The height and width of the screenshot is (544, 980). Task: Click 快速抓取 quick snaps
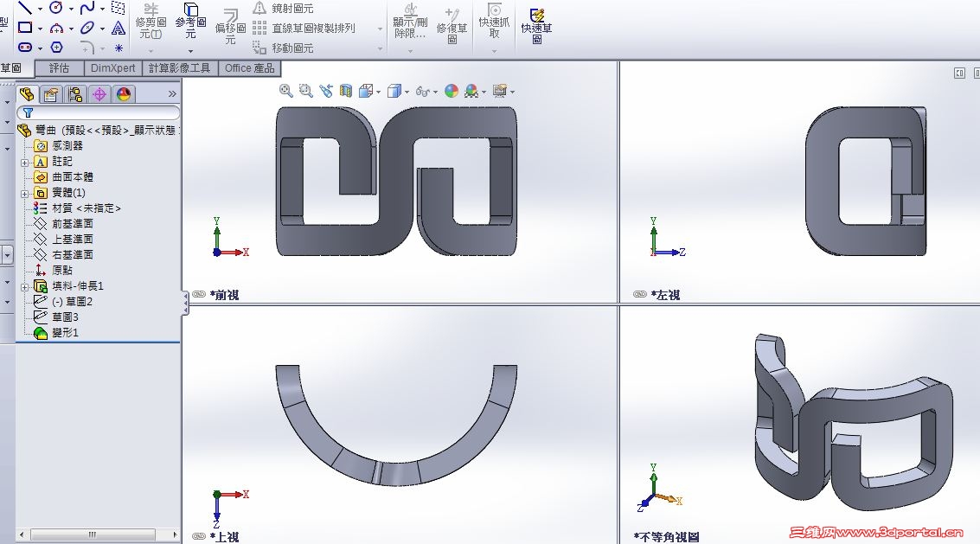pyautogui.click(x=494, y=21)
